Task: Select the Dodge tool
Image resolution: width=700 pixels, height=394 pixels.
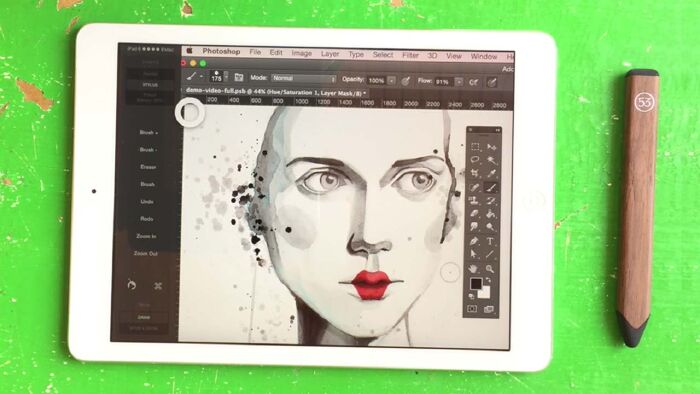Action: tap(491, 227)
